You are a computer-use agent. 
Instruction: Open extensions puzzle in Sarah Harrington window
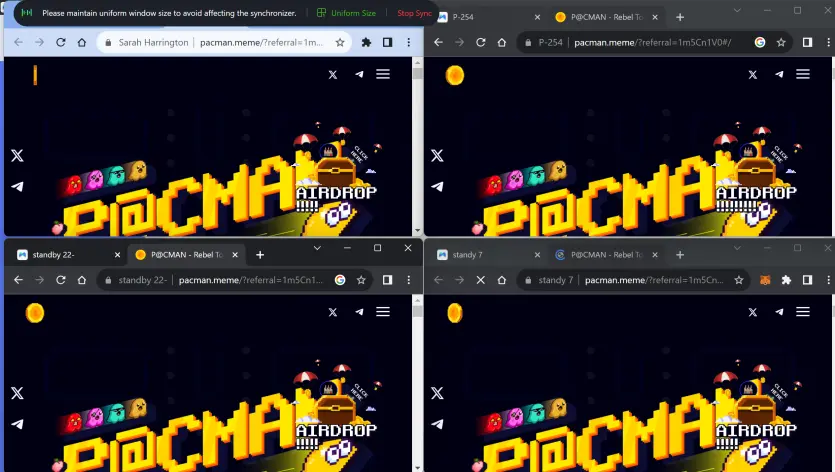coord(366,42)
